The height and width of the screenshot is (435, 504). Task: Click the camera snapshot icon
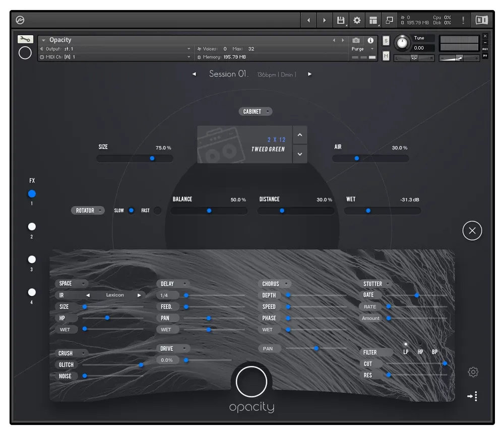[356, 40]
